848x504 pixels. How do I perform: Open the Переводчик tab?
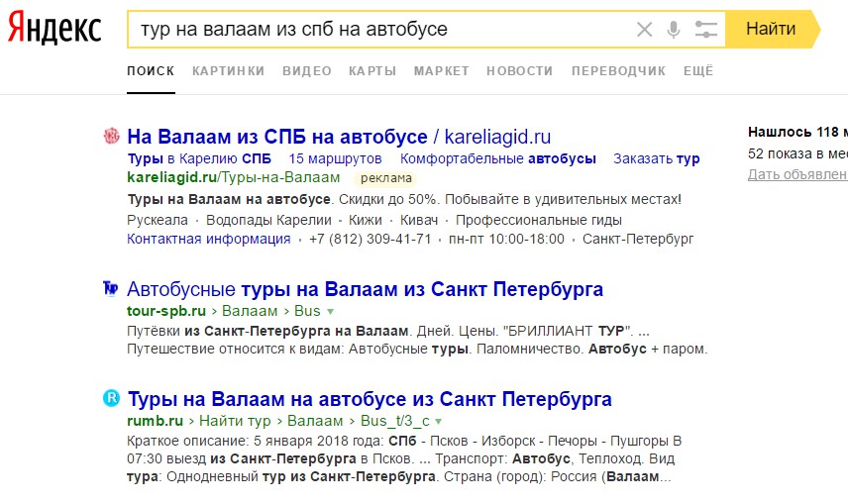point(619,71)
